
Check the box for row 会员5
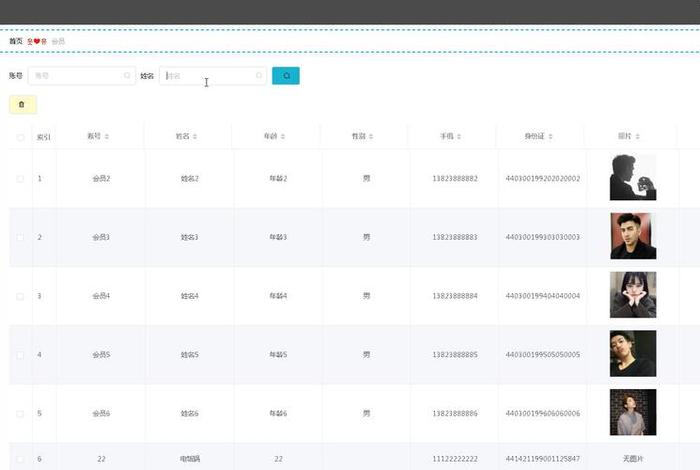point(20,355)
